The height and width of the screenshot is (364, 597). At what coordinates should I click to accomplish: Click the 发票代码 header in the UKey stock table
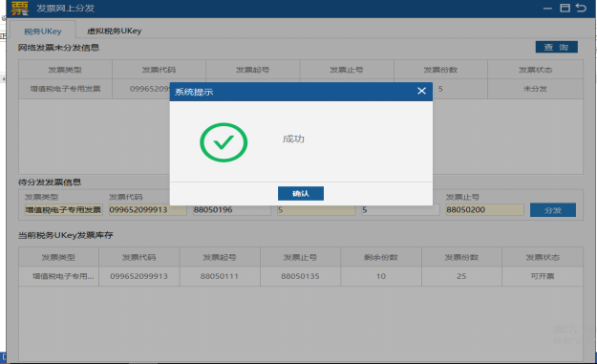pos(139,257)
